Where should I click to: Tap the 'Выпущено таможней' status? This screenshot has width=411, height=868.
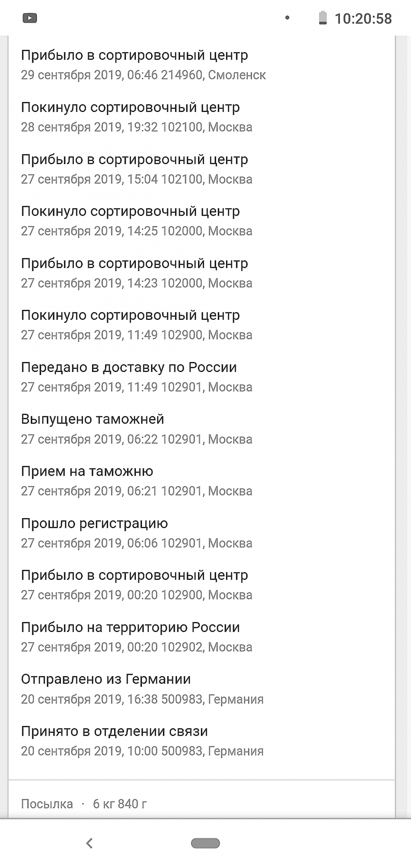tap(137, 429)
